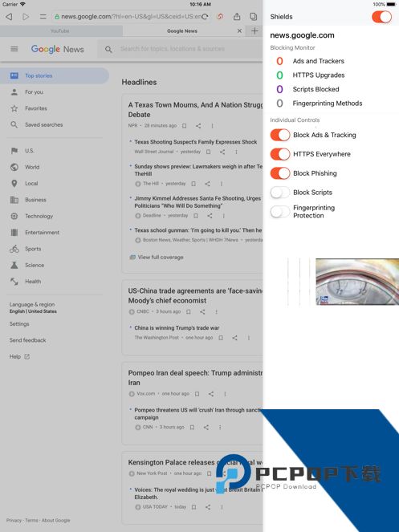
Task: Open more options for NPR Texas Town story
Action: pyautogui.click(x=212, y=126)
